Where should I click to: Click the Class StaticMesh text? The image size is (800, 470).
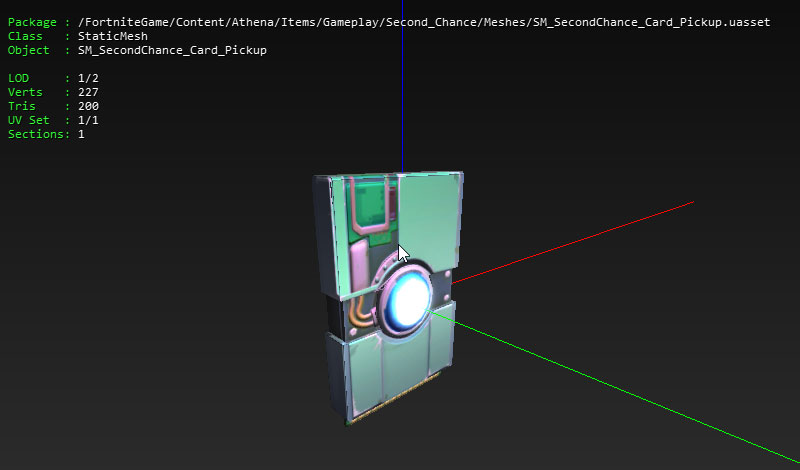pyautogui.click(x=77, y=36)
